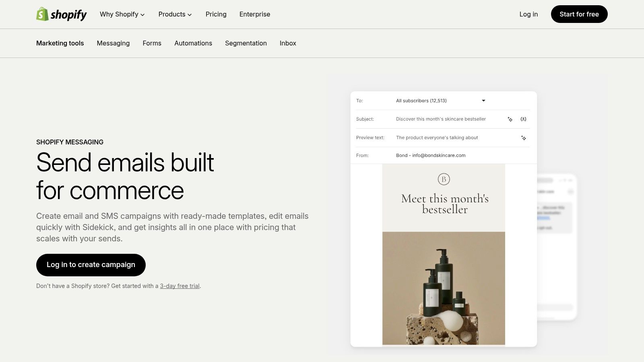This screenshot has height=362, width=644.
Task: Click the Shopify logo
Action: coord(61,14)
